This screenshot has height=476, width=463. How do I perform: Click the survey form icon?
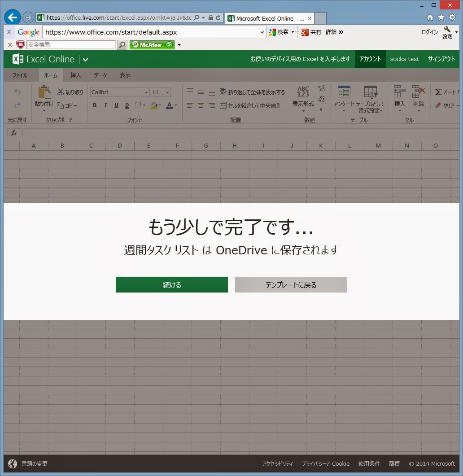point(344,92)
